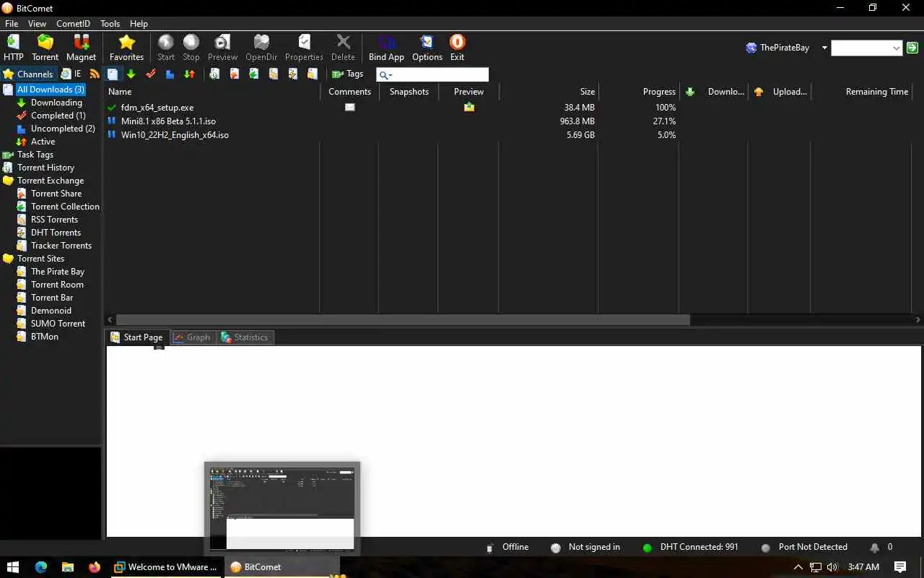This screenshot has width=924, height=578.
Task: Click the green Go arrow next to search box
Action: pos(912,48)
